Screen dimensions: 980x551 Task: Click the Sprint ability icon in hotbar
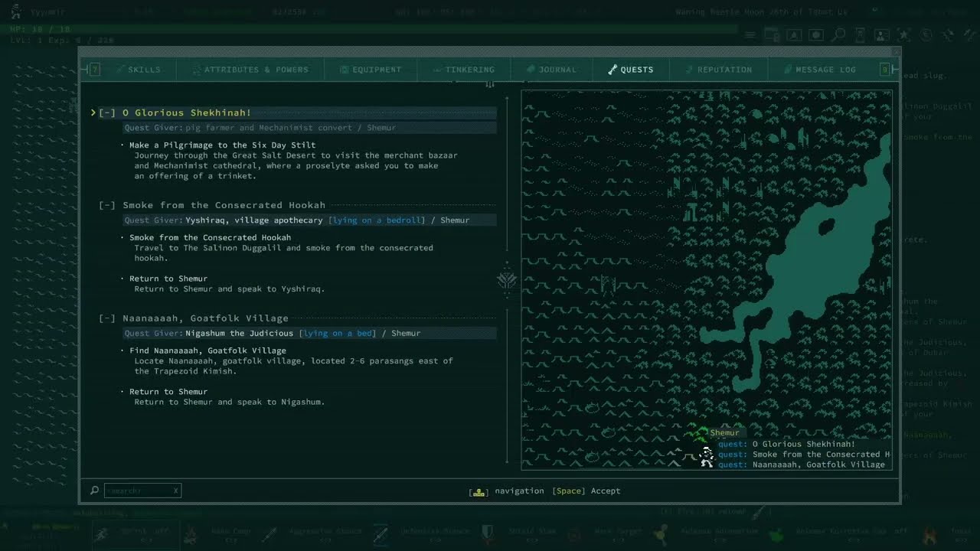click(102, 534)
